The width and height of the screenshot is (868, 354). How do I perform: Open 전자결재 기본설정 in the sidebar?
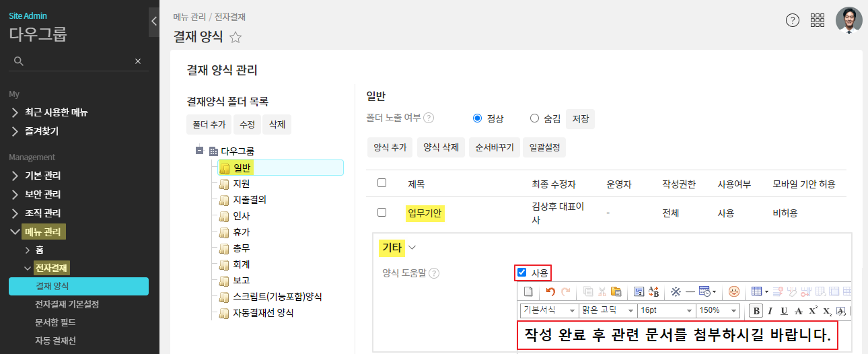(67, 304)
